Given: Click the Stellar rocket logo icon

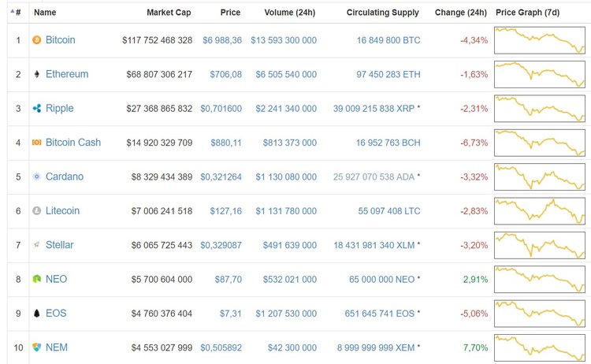Looking at the screenshot, I should click(x=36, y=245).
